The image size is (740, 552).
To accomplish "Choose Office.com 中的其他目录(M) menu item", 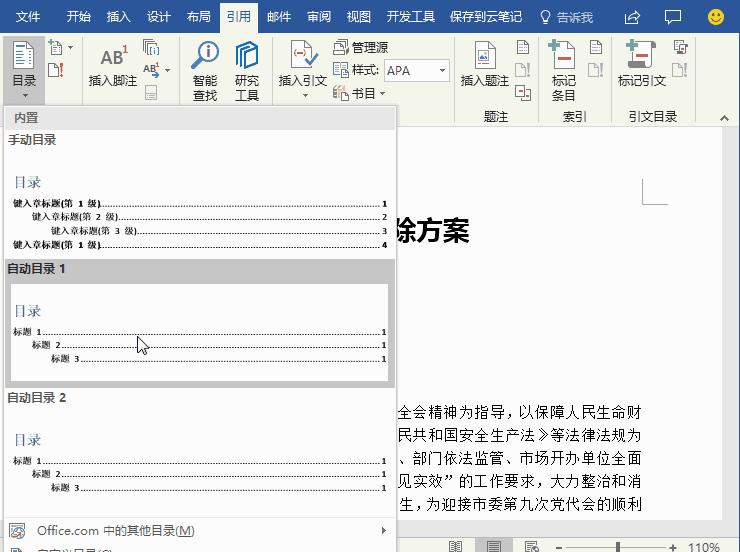I will point(200,531).
